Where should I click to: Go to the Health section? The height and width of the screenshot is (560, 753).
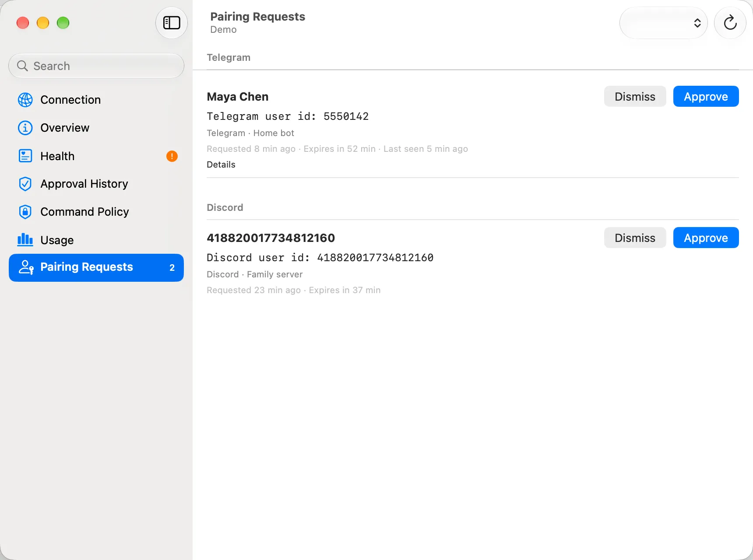click(x=96, y=156)
